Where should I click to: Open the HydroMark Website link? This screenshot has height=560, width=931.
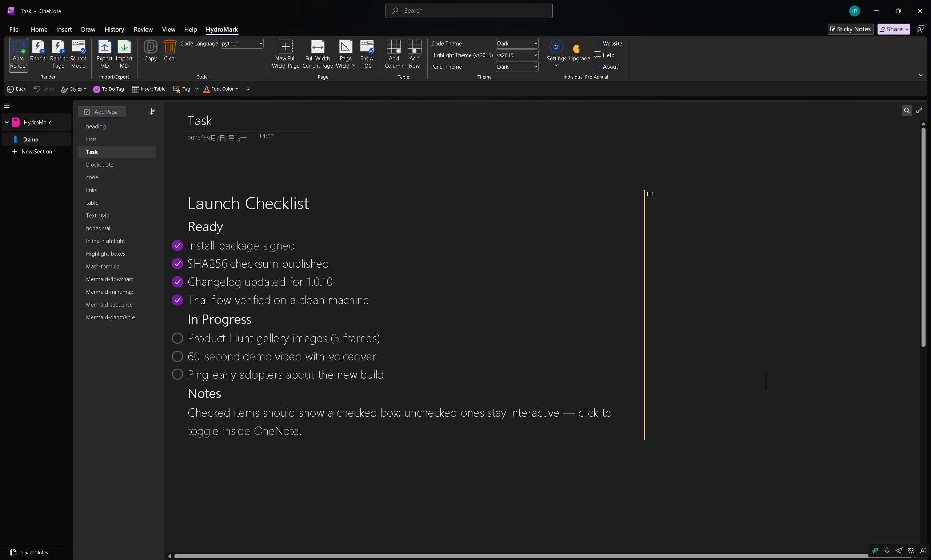click(x=608, y=43)
